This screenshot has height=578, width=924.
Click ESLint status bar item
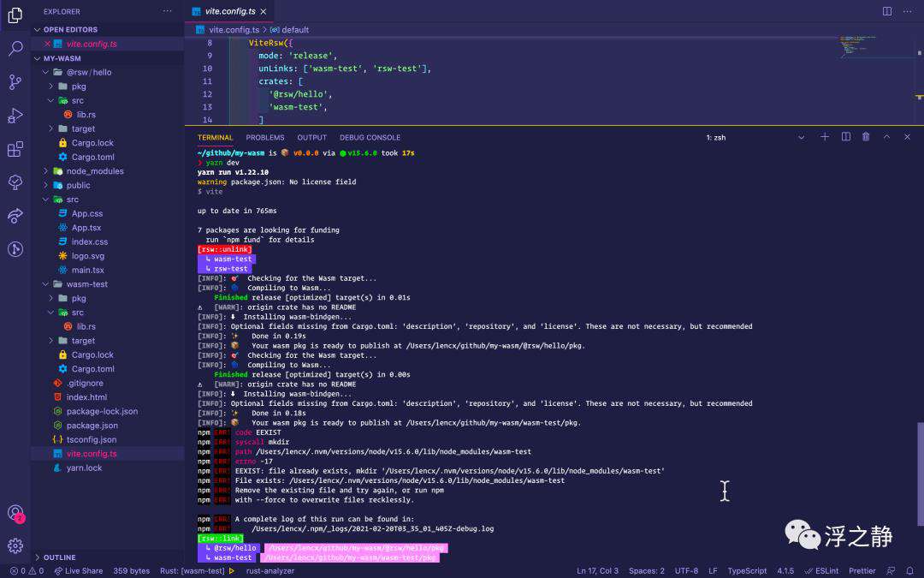pyautogui.click(x=821, y=571)
